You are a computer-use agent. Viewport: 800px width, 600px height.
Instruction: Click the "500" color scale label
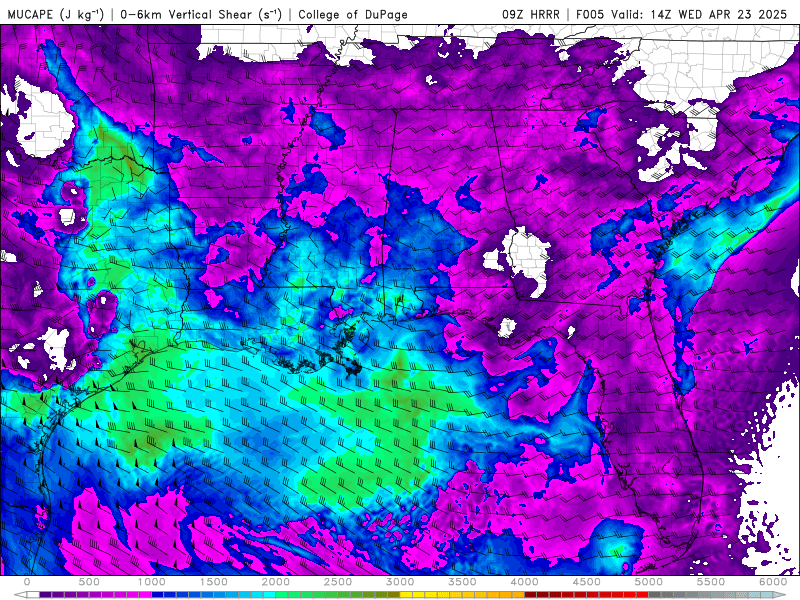coord(89,582)
